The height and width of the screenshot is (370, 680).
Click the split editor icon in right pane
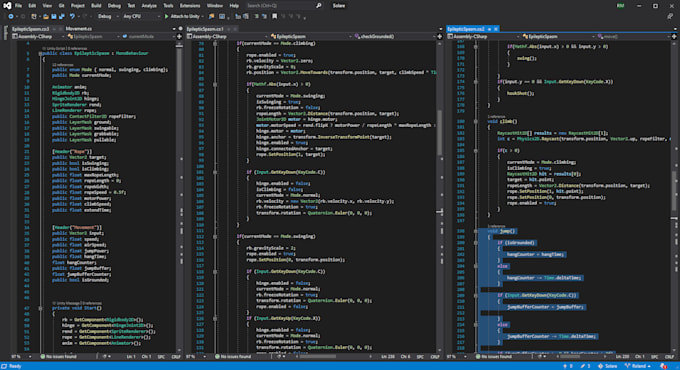pyautogui.click(x=674, y=36)
